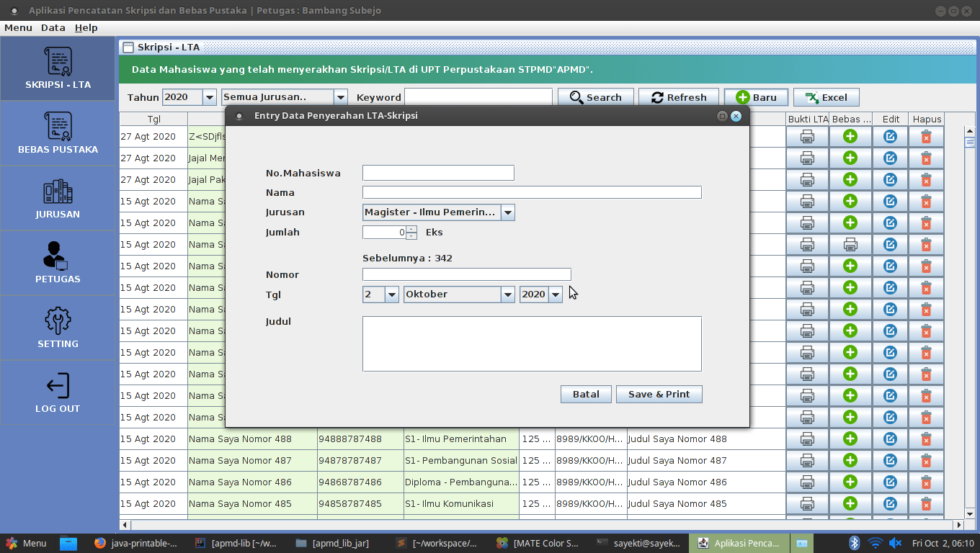Click the Batal button

(585, 394)
